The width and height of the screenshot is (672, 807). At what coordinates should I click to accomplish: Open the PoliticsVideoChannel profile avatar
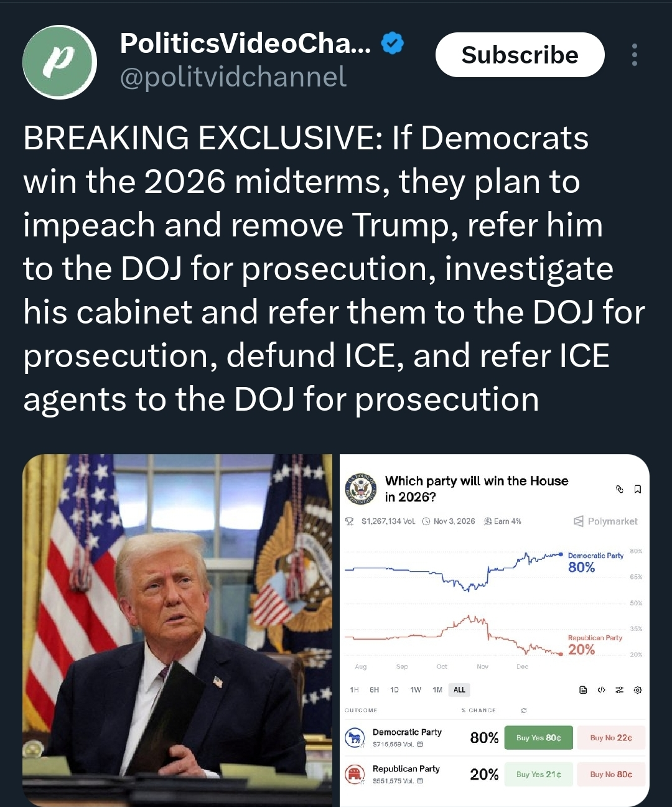point(60,62)
